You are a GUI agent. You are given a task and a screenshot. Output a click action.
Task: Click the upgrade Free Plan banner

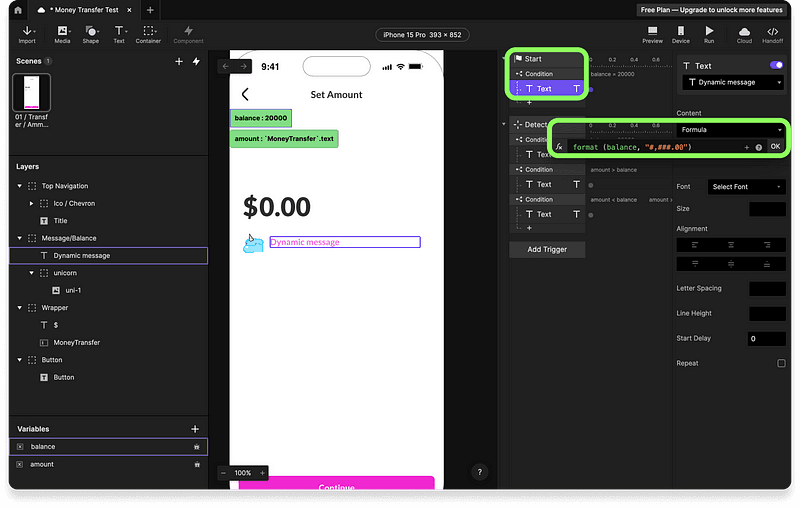click(711, 10)
